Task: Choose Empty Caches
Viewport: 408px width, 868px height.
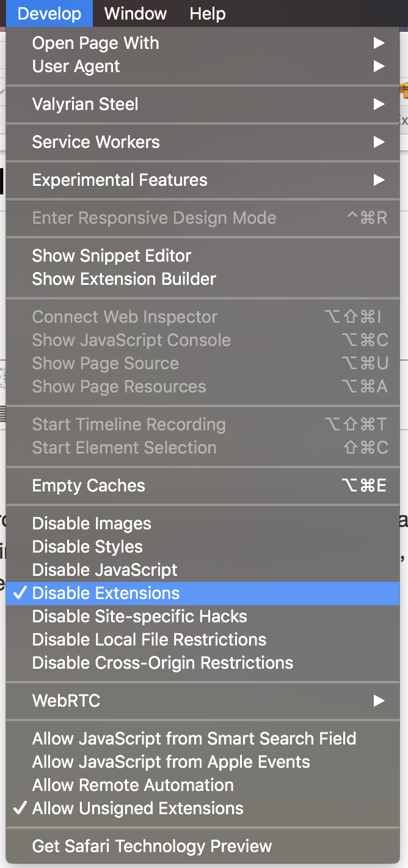Action: [89, 485]
